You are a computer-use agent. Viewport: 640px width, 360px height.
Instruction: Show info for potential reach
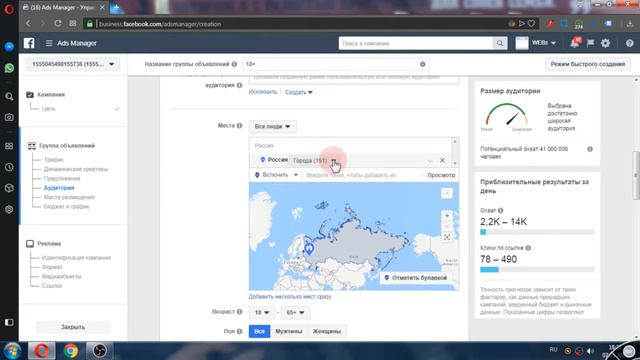pos(590,149)
